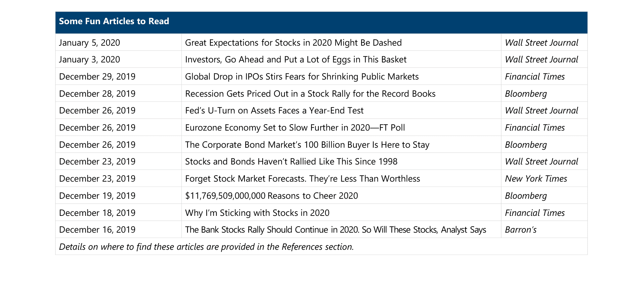Select "$11,769,509,000,000 Reasons to Cheer 2020" title

point(271,196)
